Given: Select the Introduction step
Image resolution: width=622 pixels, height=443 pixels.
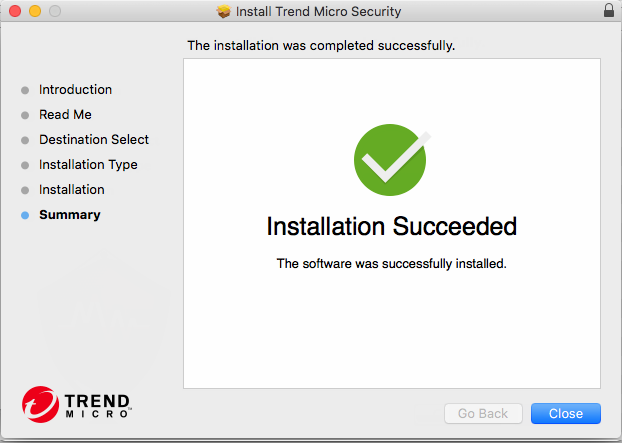Looking at the screenshot, I should click(x=75, y=90).
